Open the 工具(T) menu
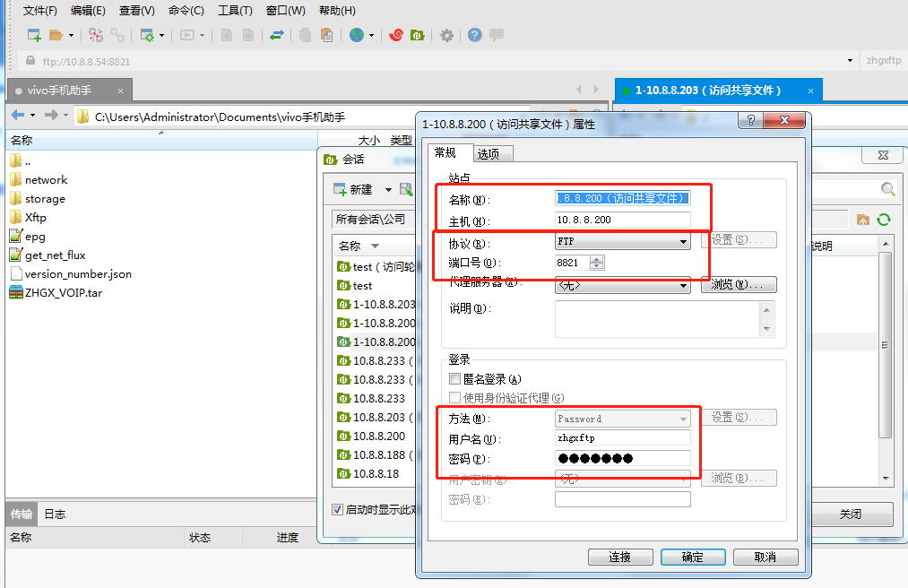908x588 pixels. tap(235, 11)
